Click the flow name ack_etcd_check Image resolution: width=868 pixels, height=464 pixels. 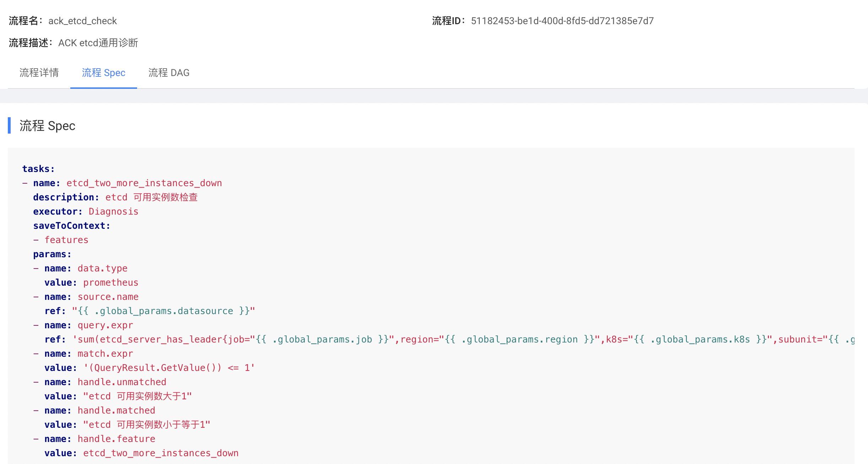coord(82,21)
